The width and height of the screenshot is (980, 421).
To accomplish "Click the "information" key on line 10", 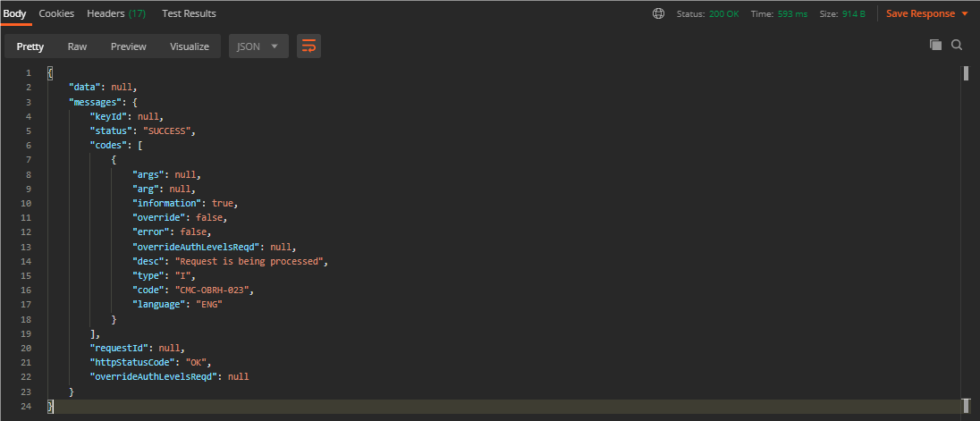I will point(169,204).
